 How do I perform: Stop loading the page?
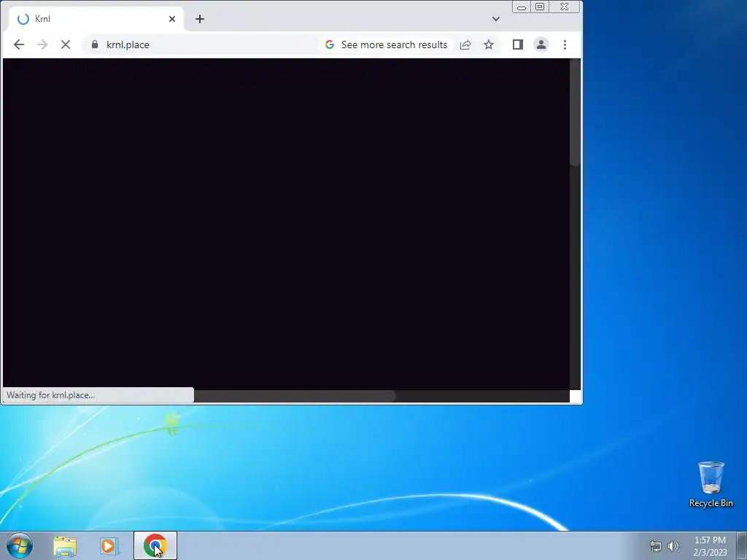[66, 44]
